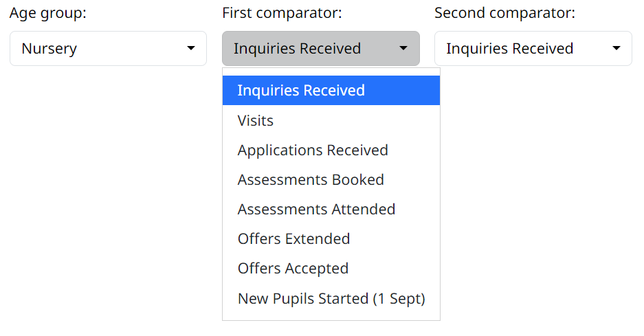Select Offers Extended from the list
The height and width of the screenshot is (336, 644).
pyautogui.click(x=293, y=239)
